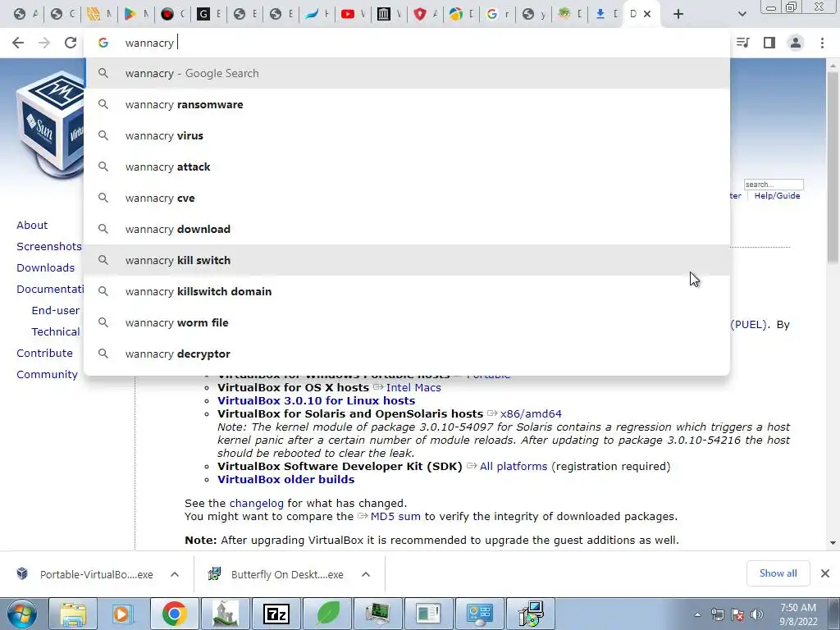Open the Windows Start menu
Image resolution: width=840 pixels, height=630 pixels.
point(21,614)
